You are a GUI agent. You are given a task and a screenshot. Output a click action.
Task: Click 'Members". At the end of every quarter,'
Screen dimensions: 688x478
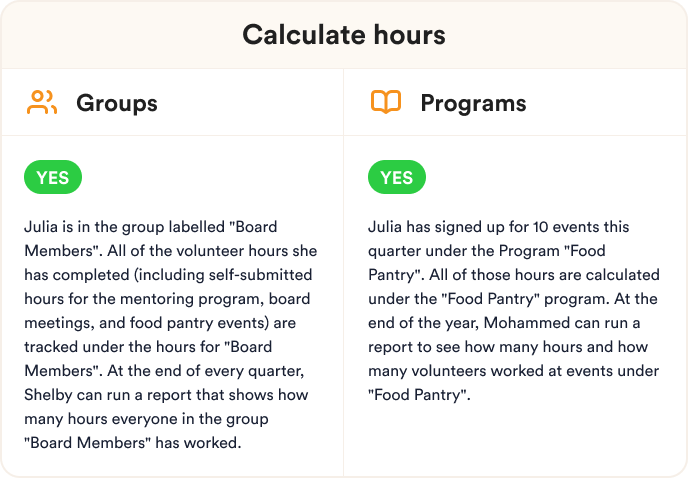pos(164,371)
